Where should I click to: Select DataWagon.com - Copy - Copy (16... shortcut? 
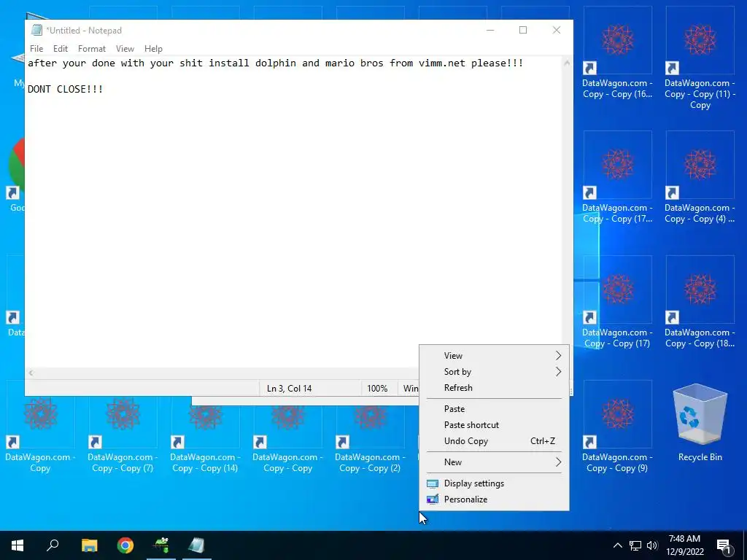pos(617,52)
